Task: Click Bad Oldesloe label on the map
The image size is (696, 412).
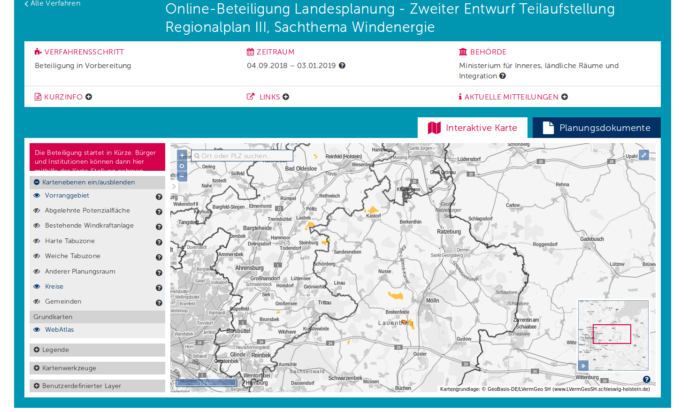Action: [x=301, y=169]
